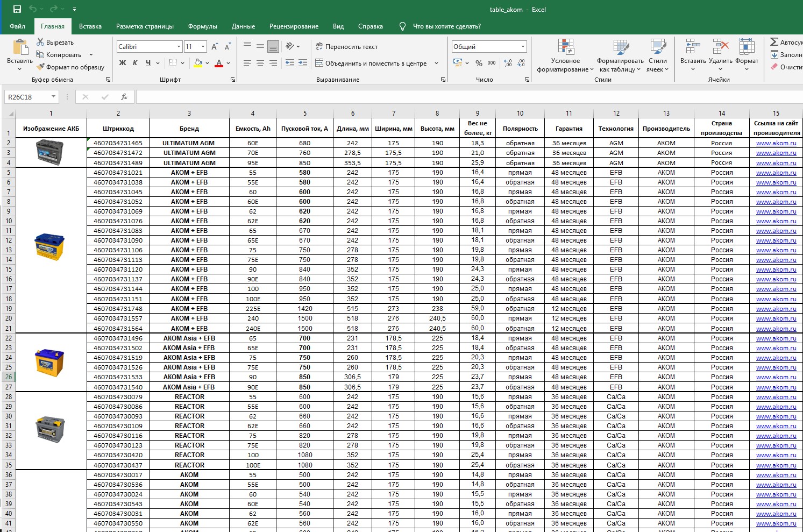Viewport: 803px width, 532px height.
Task: Switch to the Данные tab
Action: 243,26
